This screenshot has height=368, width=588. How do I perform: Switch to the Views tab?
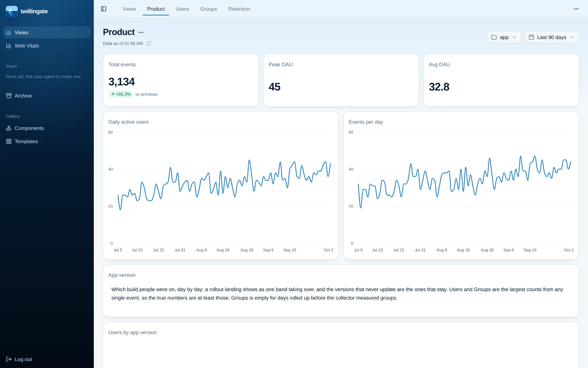(x=129, y=9)
